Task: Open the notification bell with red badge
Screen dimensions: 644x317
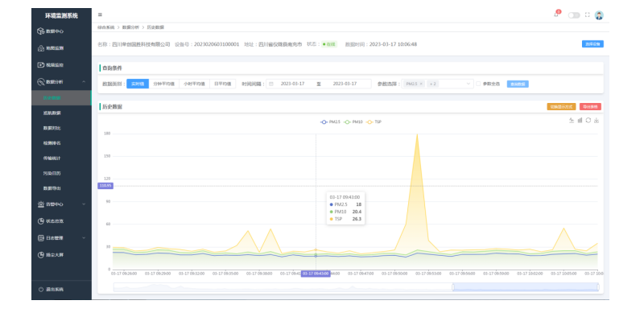Action: tap(556, 14)
